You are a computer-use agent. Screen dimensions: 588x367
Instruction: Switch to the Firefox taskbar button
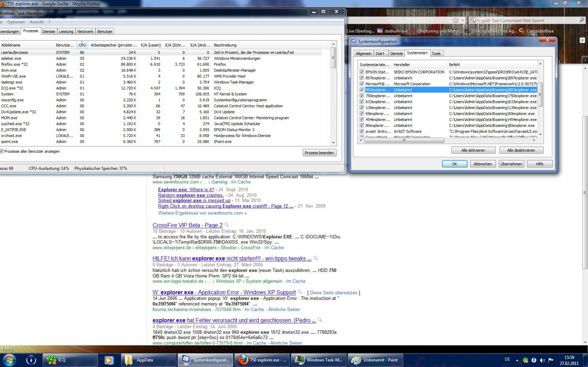(x=262, y=360)
